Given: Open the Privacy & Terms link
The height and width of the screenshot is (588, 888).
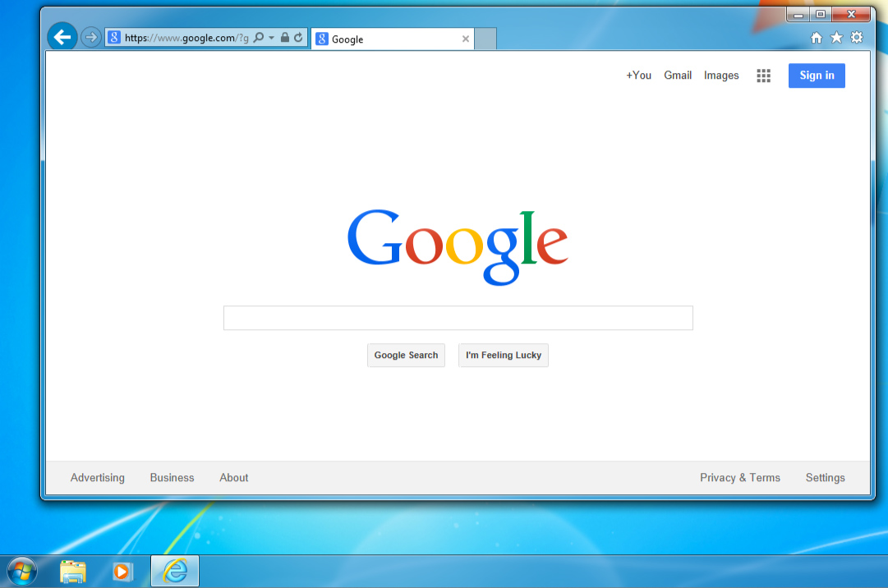Looking at the screenshot, I should pos(740,478).
